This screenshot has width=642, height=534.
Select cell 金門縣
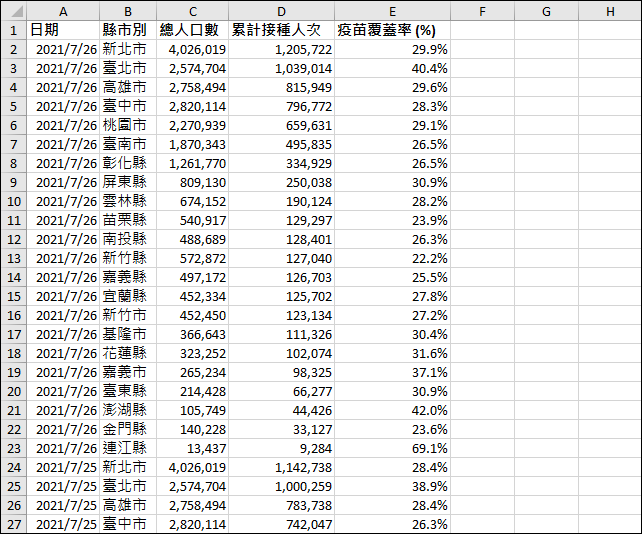pos(128,429)
